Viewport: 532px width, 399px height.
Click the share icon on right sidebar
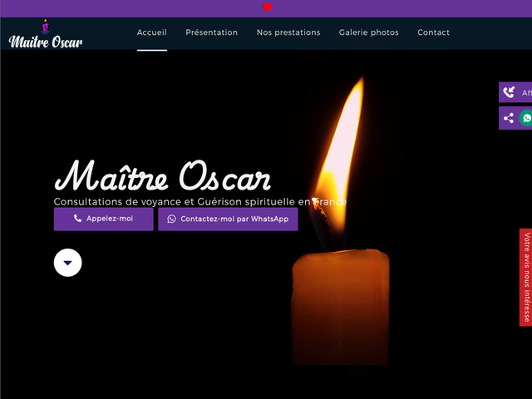(x=509, y=118)
